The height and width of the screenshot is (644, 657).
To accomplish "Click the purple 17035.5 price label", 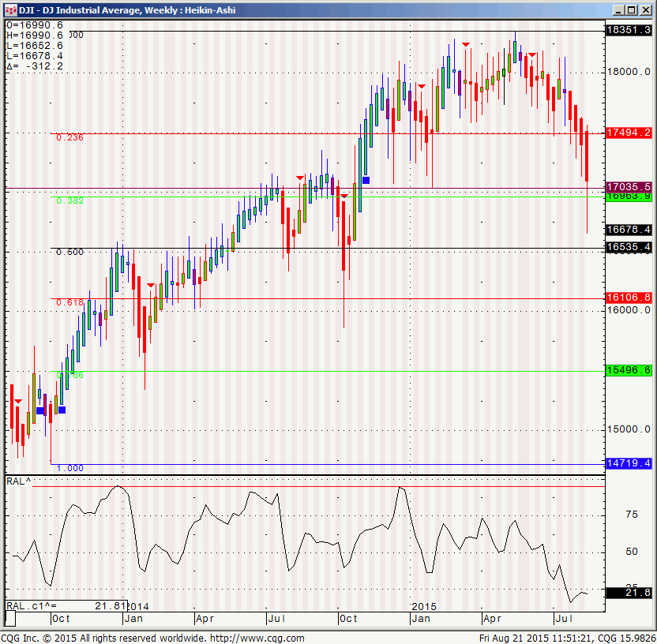I will click(x=628, y=187).
